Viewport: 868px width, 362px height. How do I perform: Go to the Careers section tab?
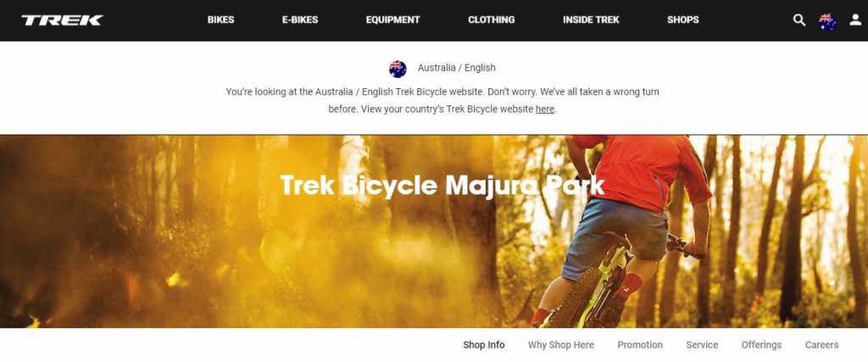point(821,345)
